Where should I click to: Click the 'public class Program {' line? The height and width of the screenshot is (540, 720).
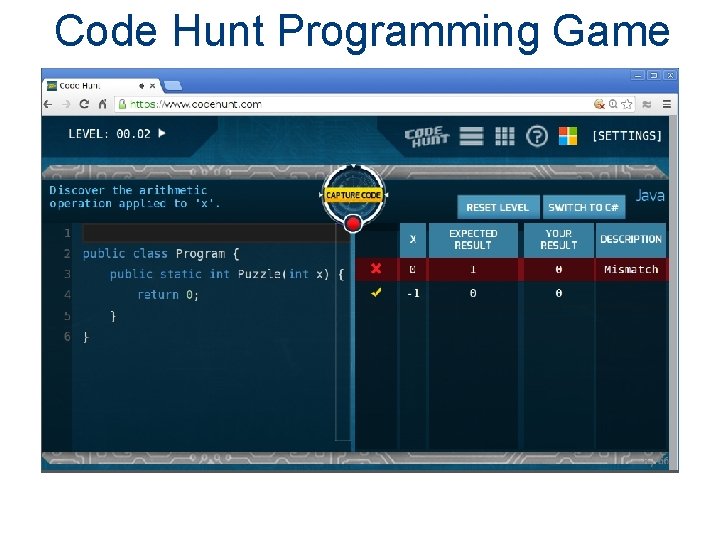161,254
